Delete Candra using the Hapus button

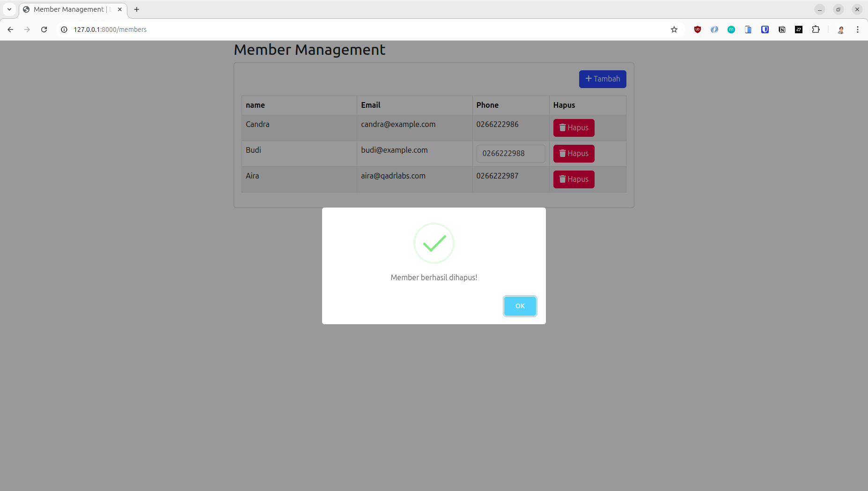click(574, 128)
